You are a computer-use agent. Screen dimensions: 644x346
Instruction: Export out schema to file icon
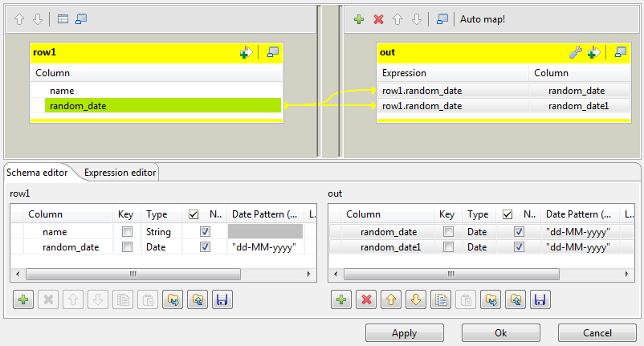(x=516, y=299)
